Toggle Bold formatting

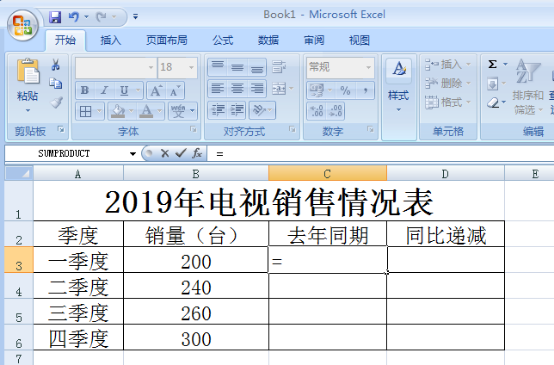pyautogui.click(x=85, y=90)
